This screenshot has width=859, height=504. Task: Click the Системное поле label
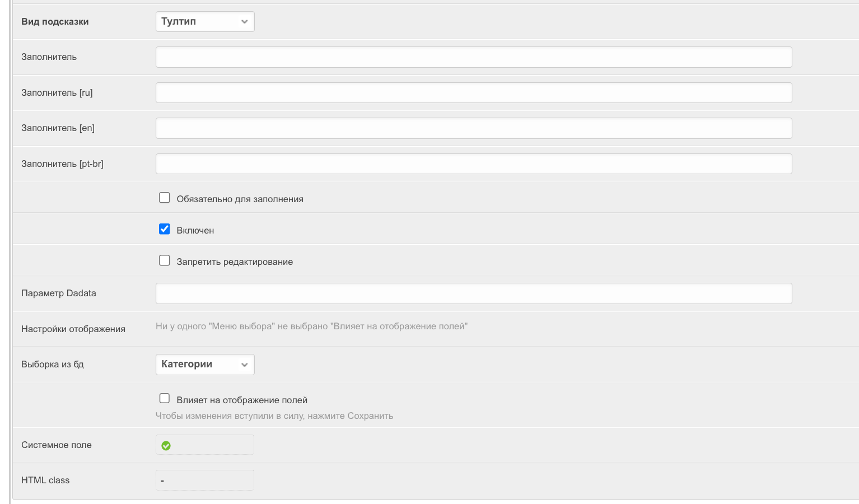[57, 445]
